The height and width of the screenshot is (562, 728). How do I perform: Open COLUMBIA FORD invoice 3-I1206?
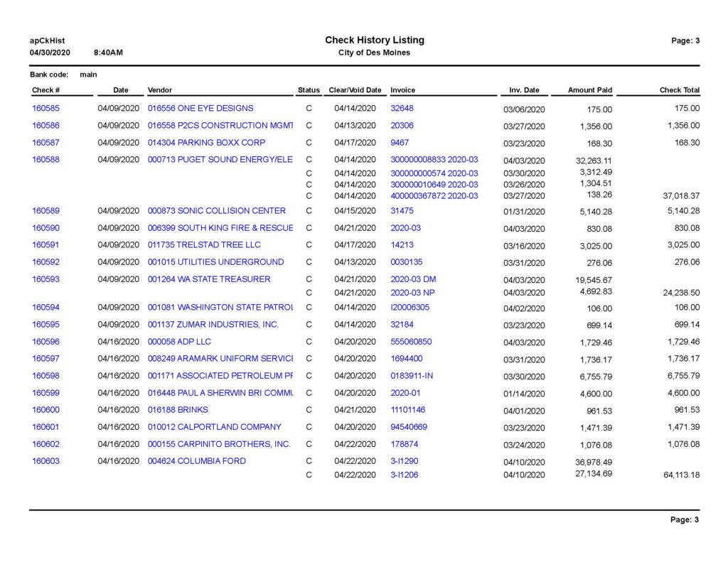[404, 475]
